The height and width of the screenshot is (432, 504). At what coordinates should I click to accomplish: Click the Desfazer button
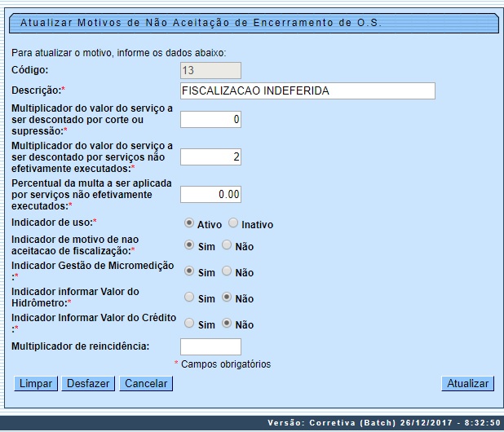click(x=88, y=383)
